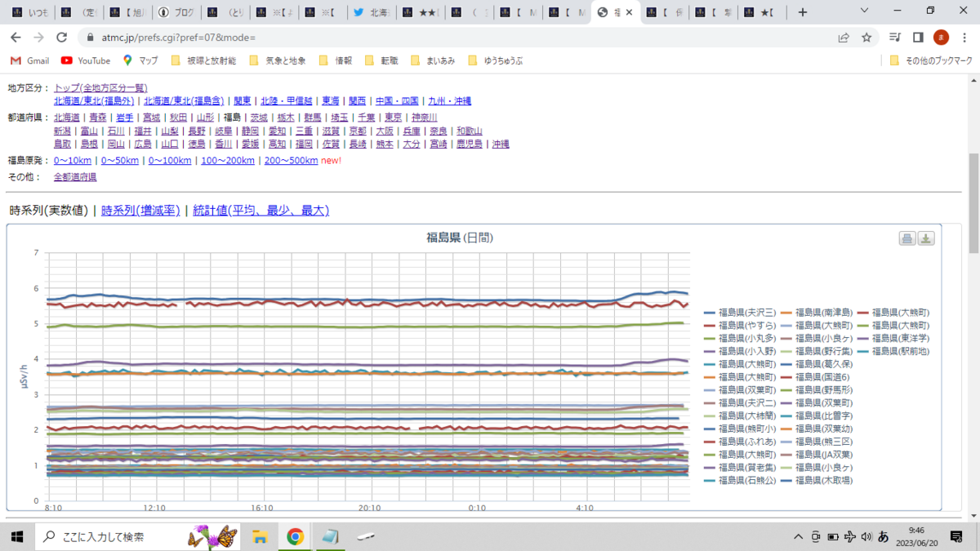Open the notepad-style app on the taskbar
This screenshot has width=980, height=551.
tap(331, 536)
